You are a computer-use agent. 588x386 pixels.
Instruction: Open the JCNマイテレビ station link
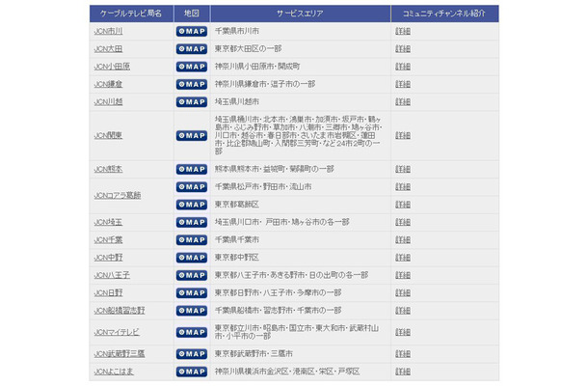[x=117, y=332]
